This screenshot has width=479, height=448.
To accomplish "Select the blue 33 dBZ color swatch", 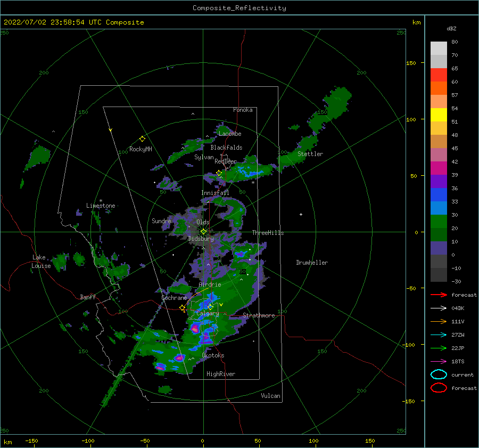I will (439, 208).
